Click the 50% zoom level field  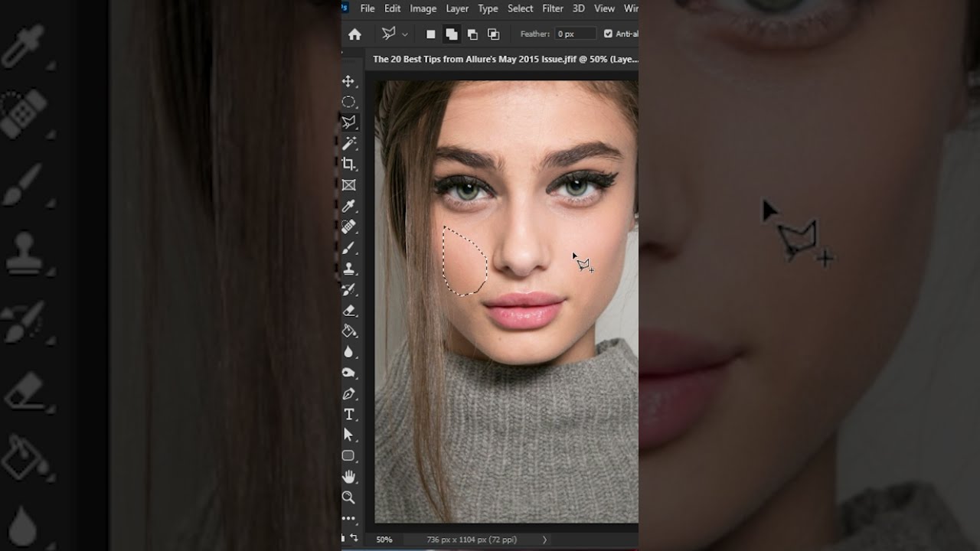tap(384, 540)
